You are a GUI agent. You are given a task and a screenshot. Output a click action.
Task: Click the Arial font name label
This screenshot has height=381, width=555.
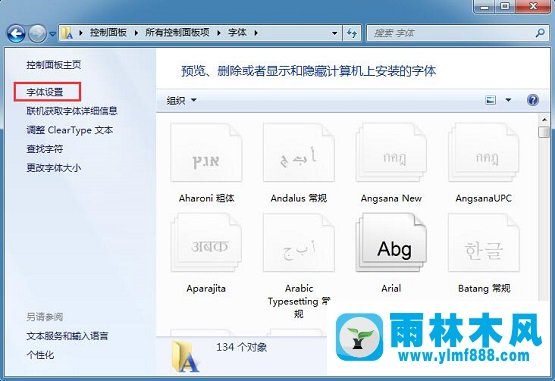[x=391, y=288]
